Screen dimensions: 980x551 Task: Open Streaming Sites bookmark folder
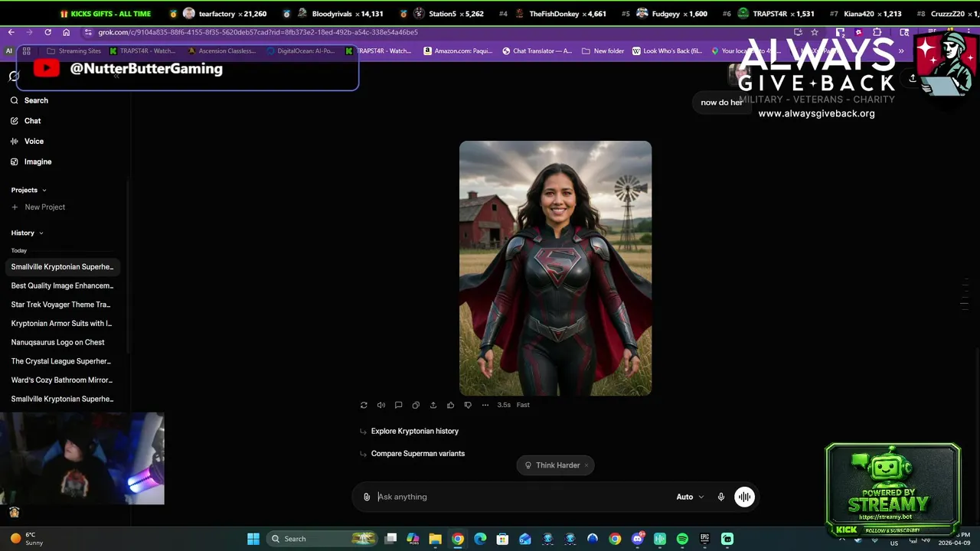(x=74, y=51)
